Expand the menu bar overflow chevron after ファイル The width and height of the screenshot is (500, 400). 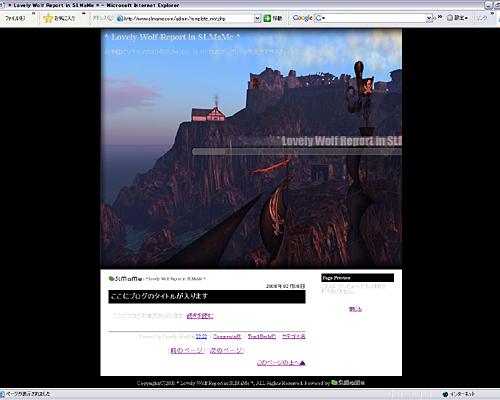33,14
